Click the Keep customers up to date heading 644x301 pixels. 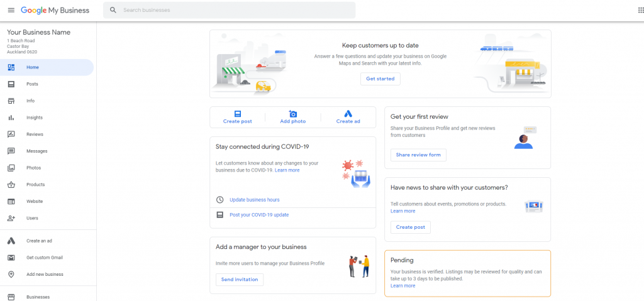pyautogui.click(x=380, y=46)
